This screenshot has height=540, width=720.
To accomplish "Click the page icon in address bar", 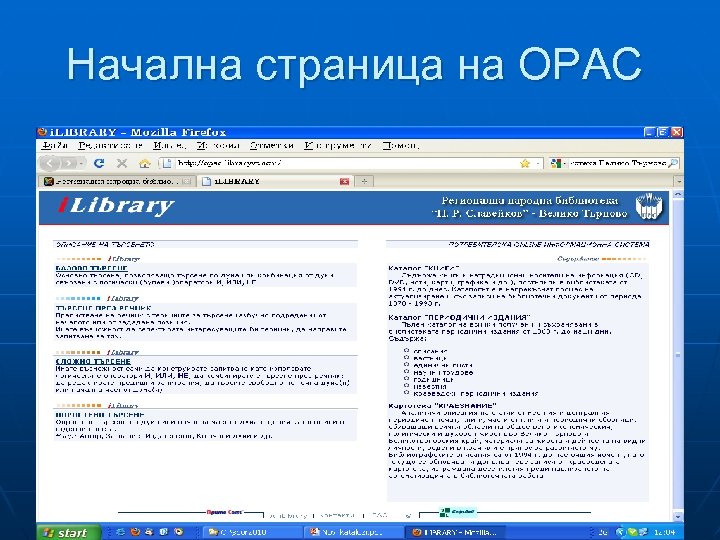I will pos(167,163).
